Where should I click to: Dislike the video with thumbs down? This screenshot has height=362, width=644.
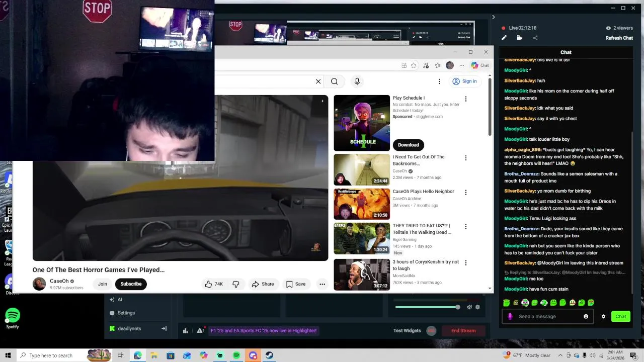pyautogui.click(x=236, y=284)
